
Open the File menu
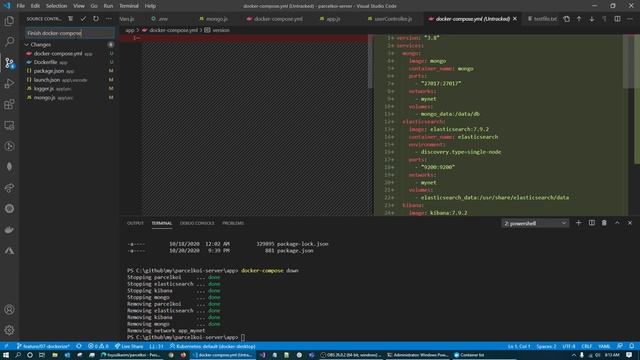(x=21, y=6)
